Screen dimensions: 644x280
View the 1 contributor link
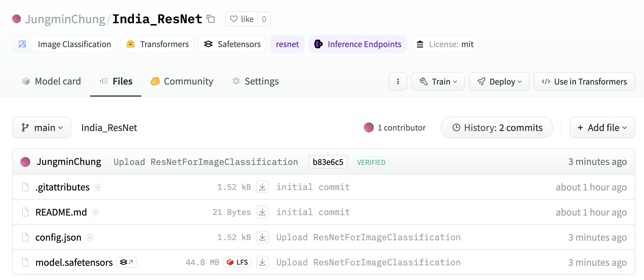point(402,128)
